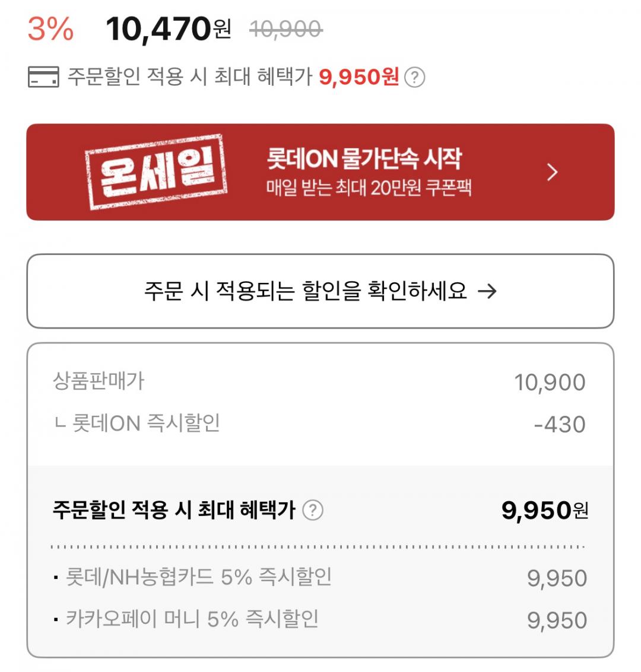The image size is (641, 672).
Task: Click the crossed-out 10,900 original price
Action: coord(285,28)
